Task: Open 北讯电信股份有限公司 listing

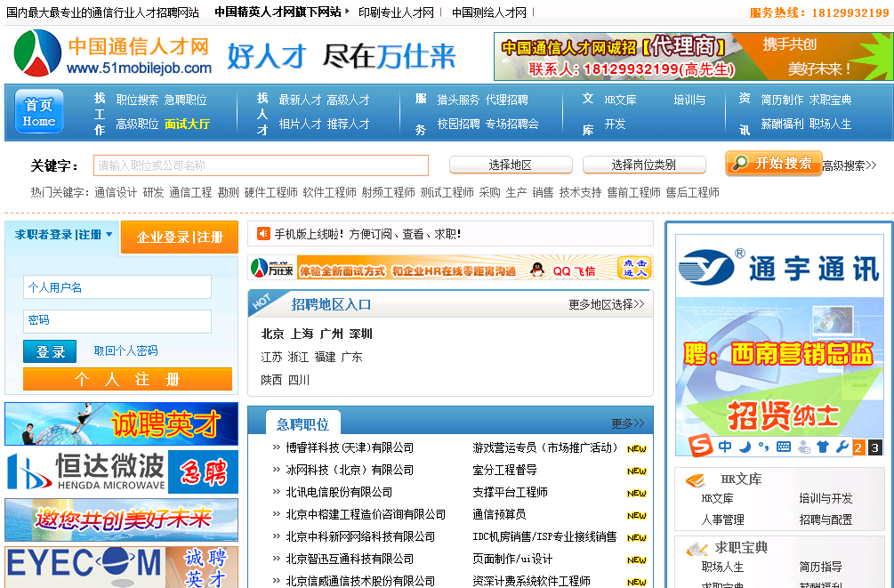Action: tap(339, 493)
